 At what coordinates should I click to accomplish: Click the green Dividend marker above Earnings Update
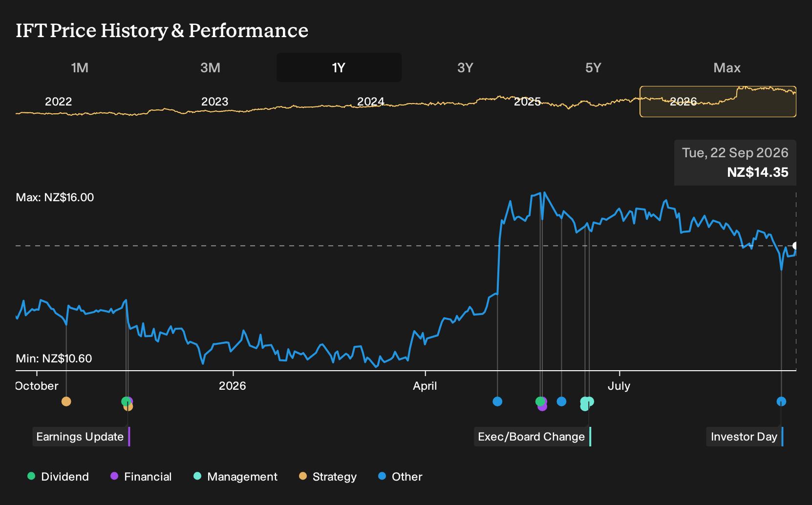pos(126,401)
